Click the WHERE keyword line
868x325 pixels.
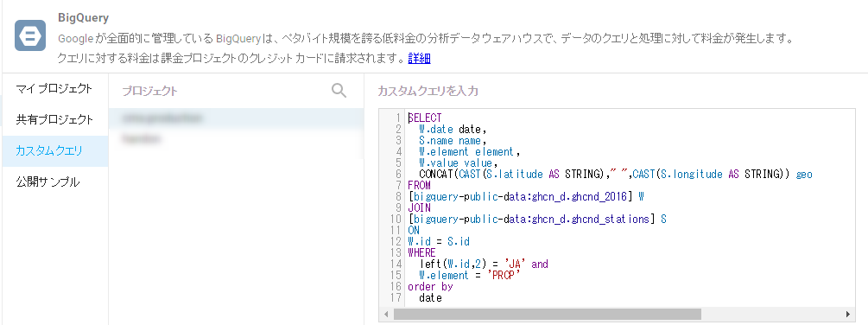point(421,253)
